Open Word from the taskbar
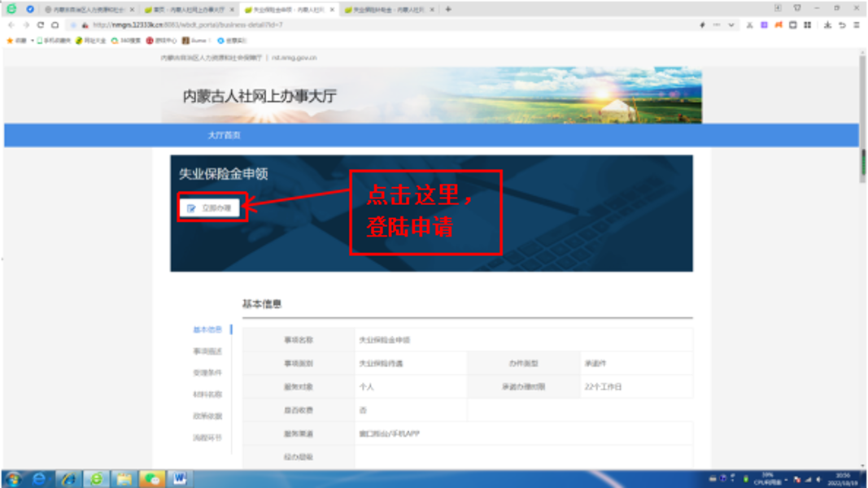The height and width of the screenshot is (488, 868). (178, 478)
